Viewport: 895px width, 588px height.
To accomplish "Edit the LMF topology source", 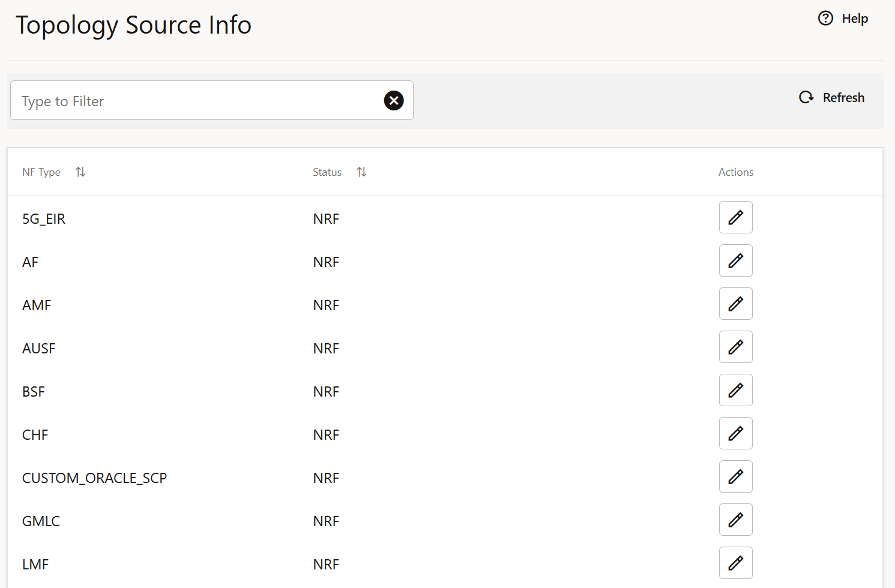I will point(735,563).
